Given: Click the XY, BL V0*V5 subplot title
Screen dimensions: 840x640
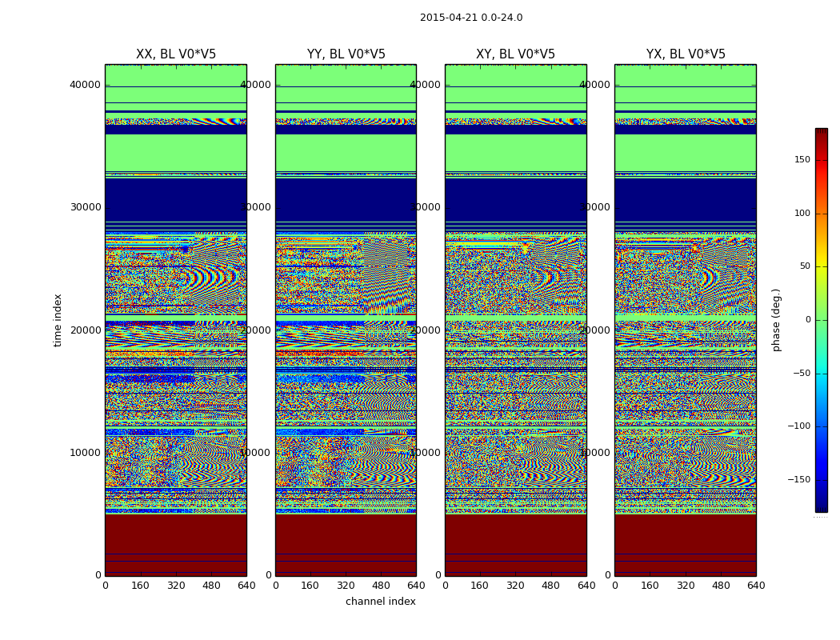Looking at the screenshot, I should pyautogui.click(x=515, y=54).
